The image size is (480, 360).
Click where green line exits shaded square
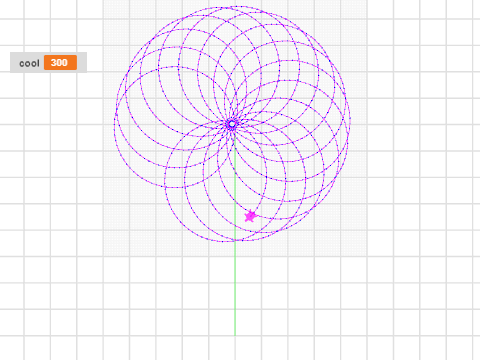(235, 256)
